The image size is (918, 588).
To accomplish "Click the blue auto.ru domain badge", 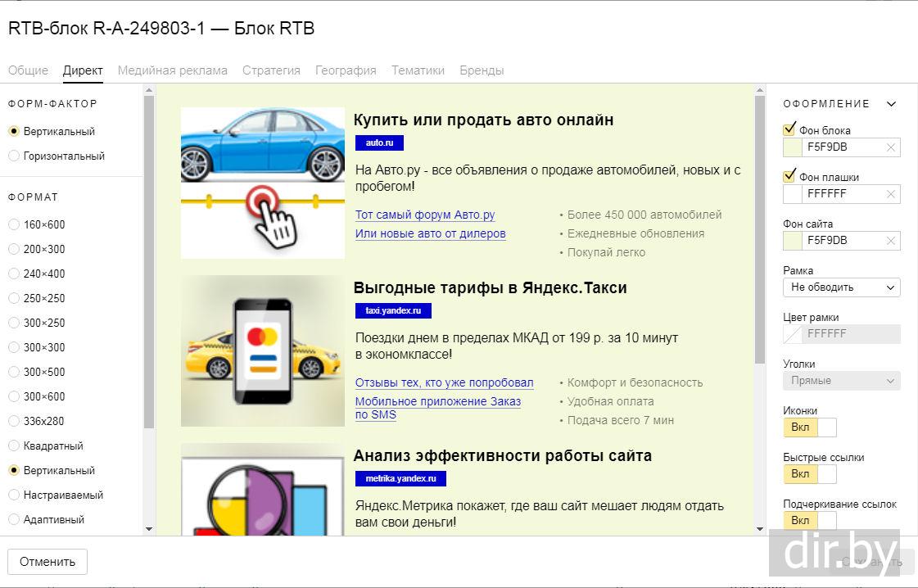I will 379,142.
